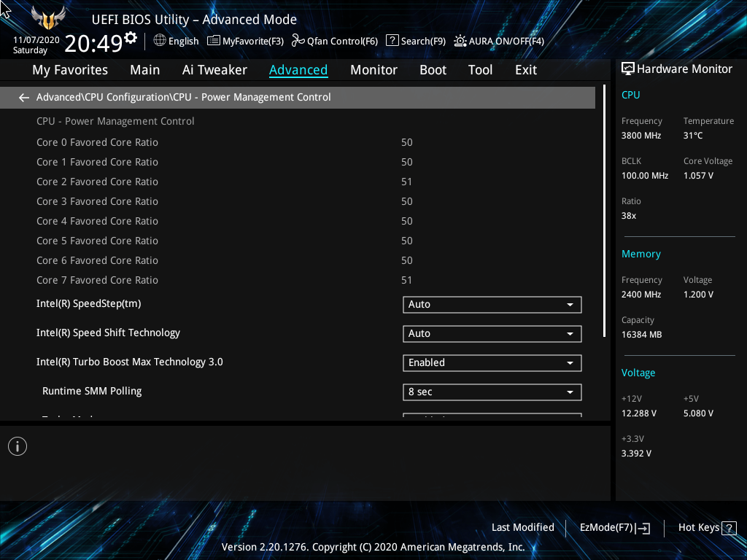This screenshot has height=560, width=747.
Task: Click the MyFavorite list icon
Action: click(x=214, y=41)
